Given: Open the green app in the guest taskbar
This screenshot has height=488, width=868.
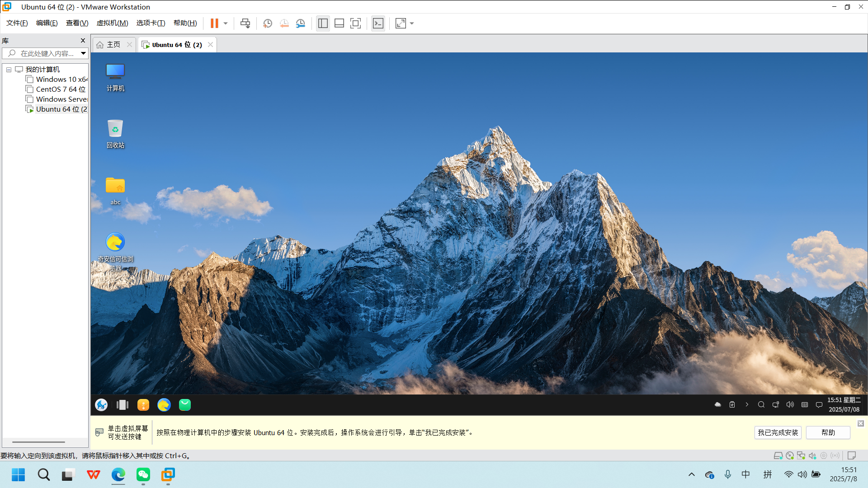Looking at the screenshot, I should (x=185, y=405).
